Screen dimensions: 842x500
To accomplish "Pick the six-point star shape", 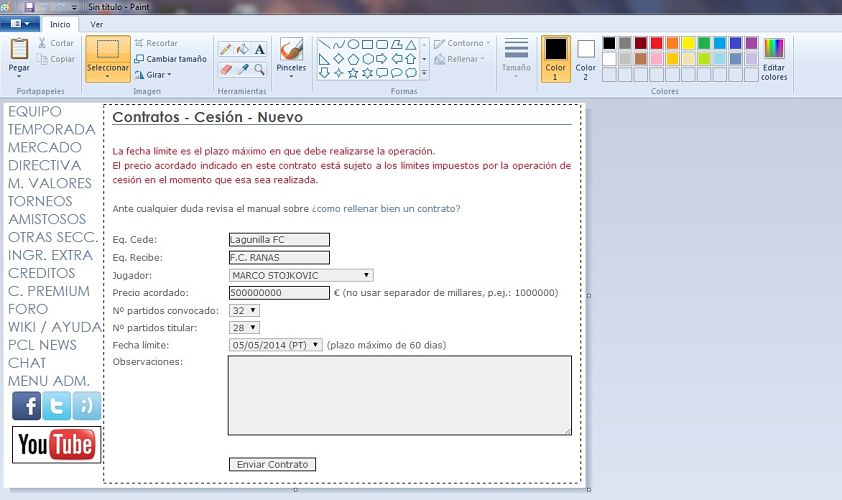I will (368, 73).
